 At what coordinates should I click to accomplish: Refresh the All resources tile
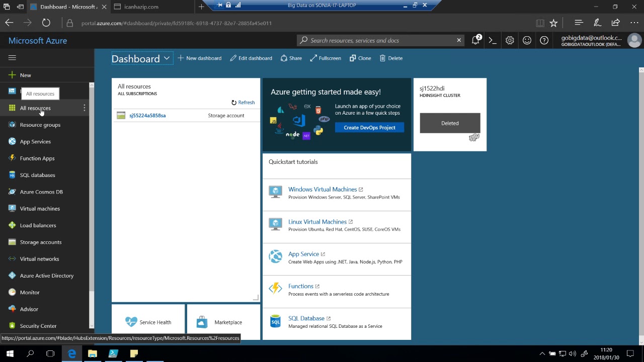click(243, 103)
